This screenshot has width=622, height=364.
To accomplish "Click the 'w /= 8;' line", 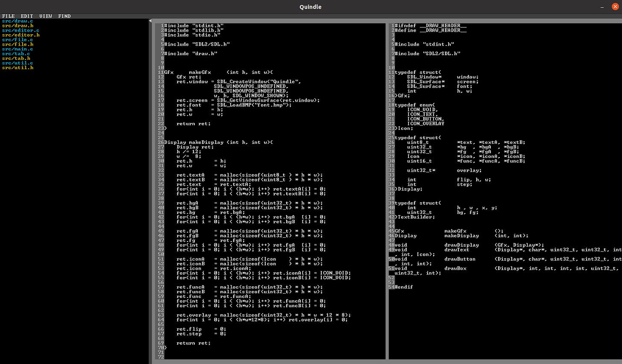I will coord(189,157).
